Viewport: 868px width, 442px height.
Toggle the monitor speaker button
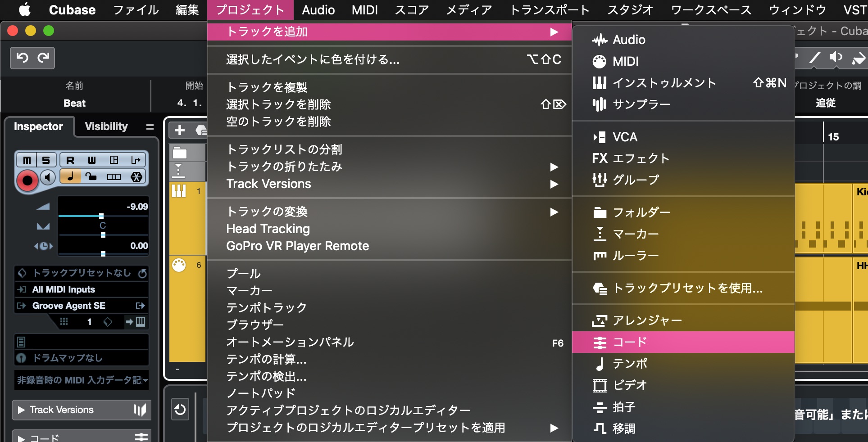tap(48, 177)
